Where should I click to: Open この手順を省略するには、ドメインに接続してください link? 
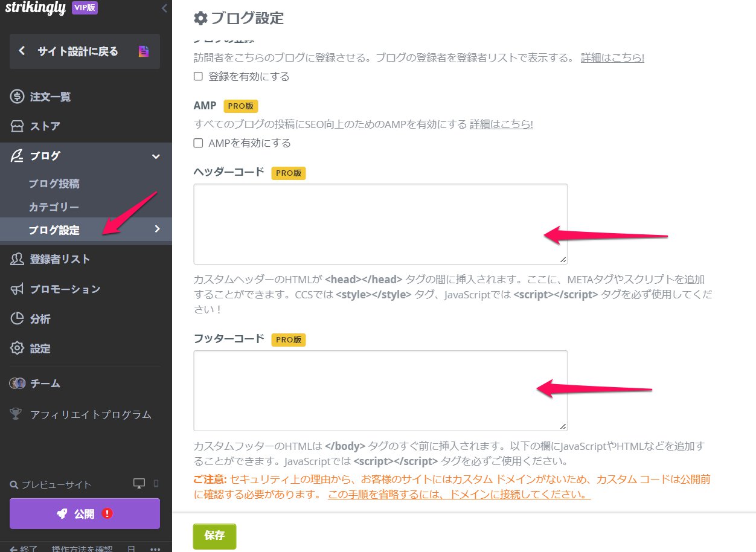(459, 495)
